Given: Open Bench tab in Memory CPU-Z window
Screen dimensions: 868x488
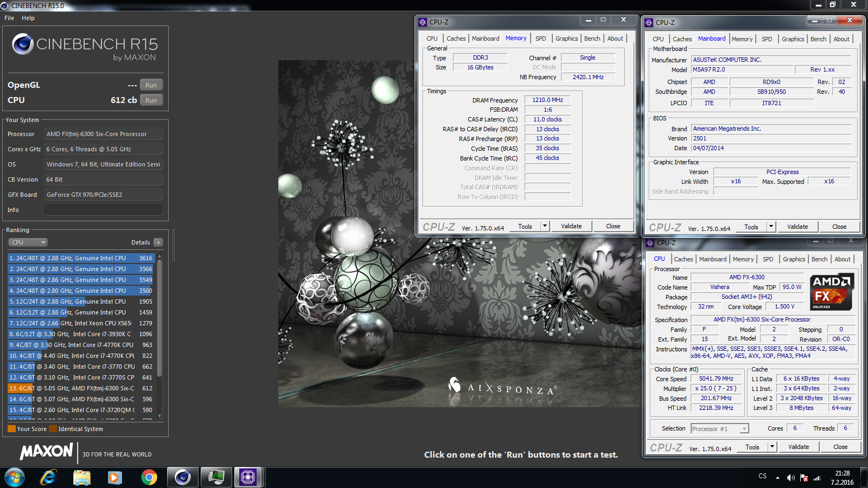Looking at the screenshot, I should click(x=592, y=38).
